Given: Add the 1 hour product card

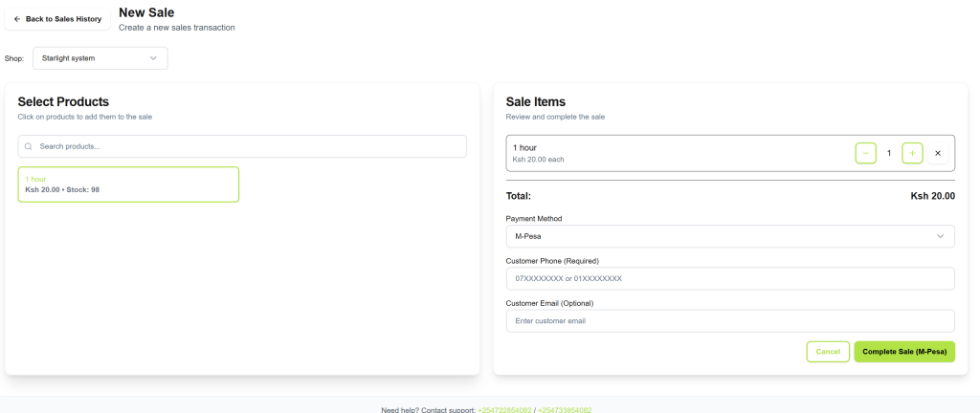Looking at the screenshot, I should pyautogui.click(x=128, y=185).
